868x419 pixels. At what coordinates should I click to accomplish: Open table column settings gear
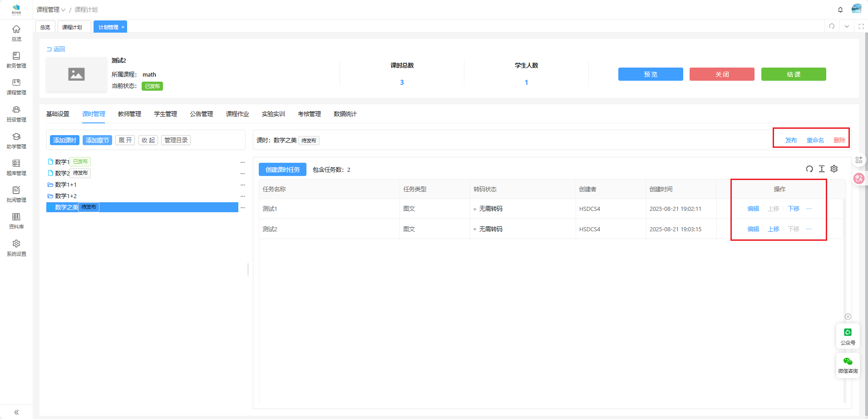pos(834,169)
